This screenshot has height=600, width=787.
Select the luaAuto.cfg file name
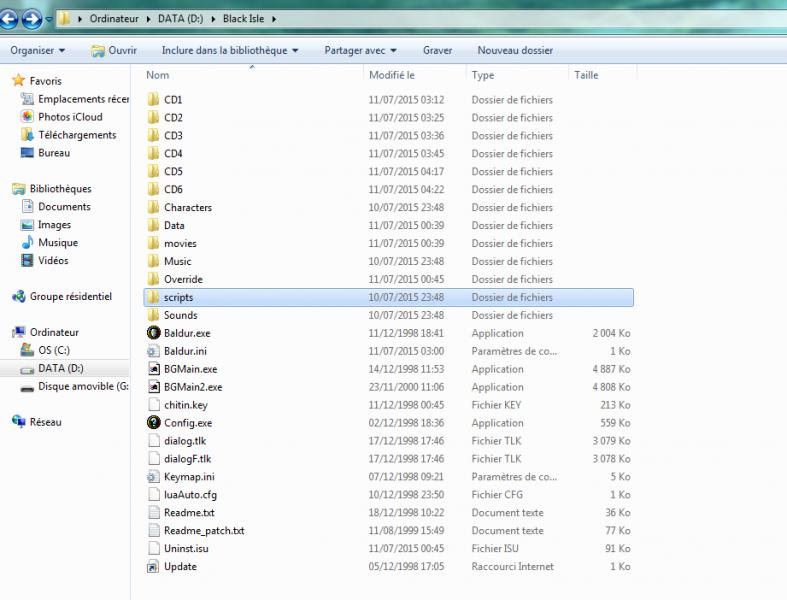point(190,495)
